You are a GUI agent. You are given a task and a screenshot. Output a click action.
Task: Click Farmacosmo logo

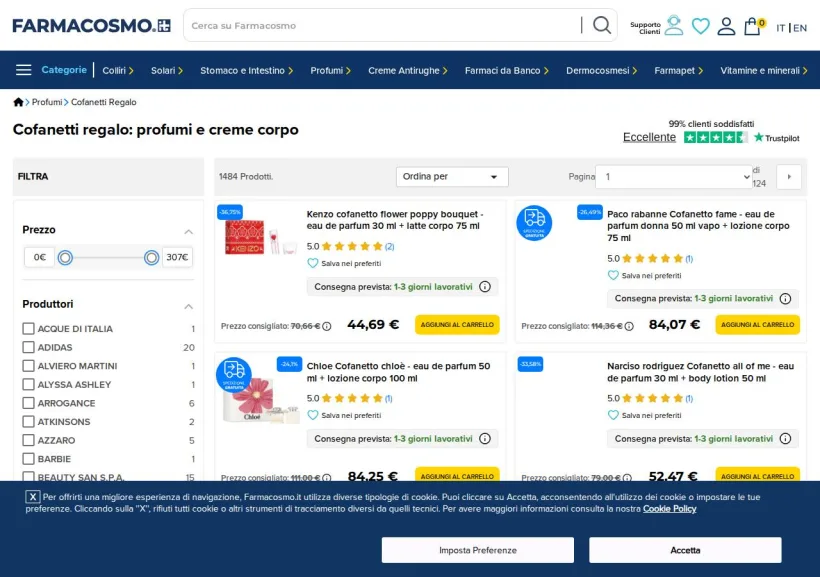click(x=92, y=25)
